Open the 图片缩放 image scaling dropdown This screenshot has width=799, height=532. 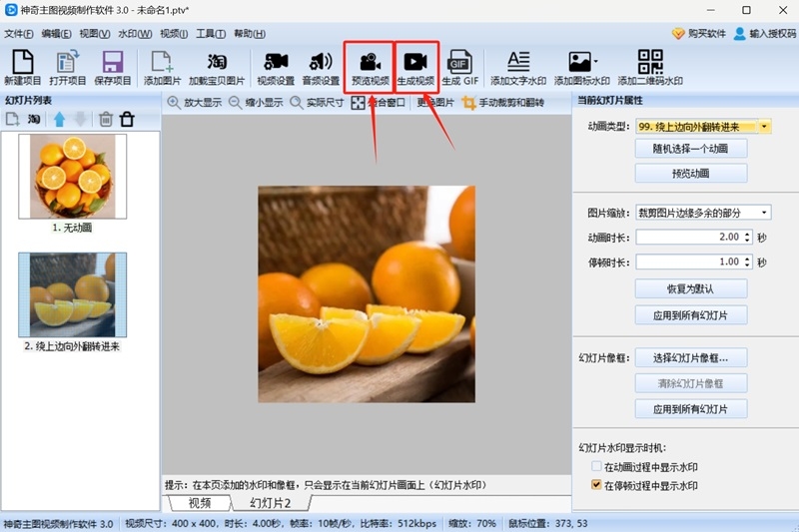764,213
